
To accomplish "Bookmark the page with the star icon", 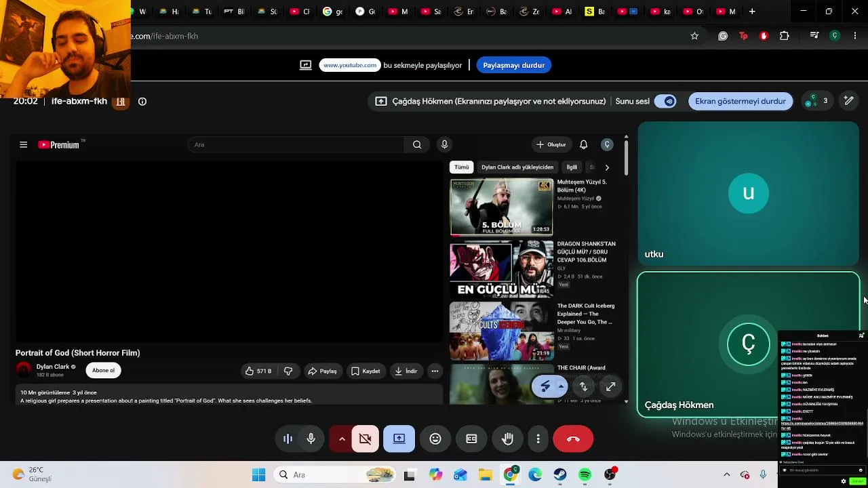I will (x=694, y=36).
